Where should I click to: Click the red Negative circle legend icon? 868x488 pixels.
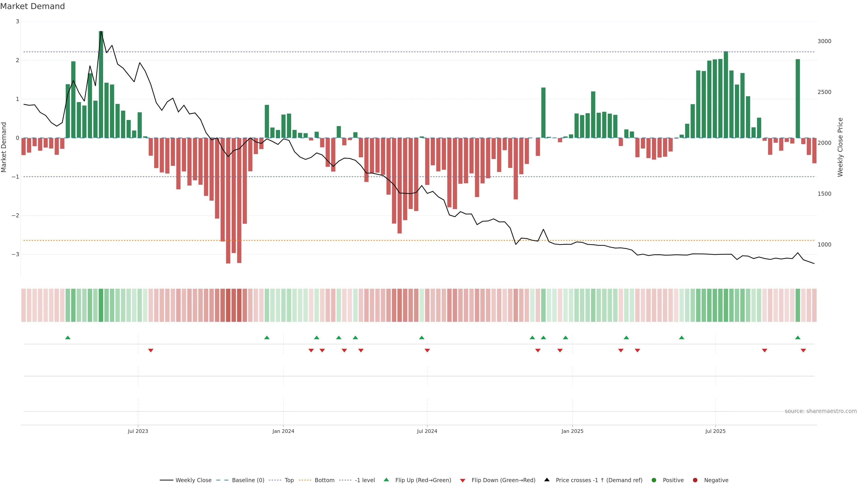tap(695, 480)
